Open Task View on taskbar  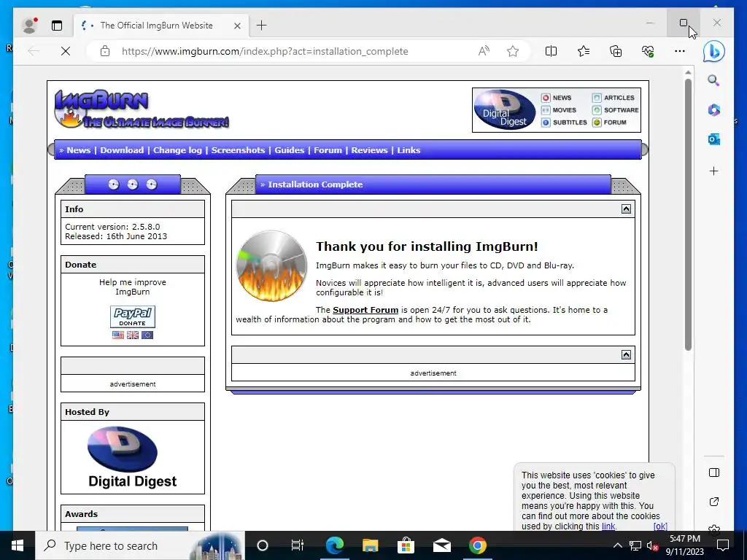tap(298, 545)
